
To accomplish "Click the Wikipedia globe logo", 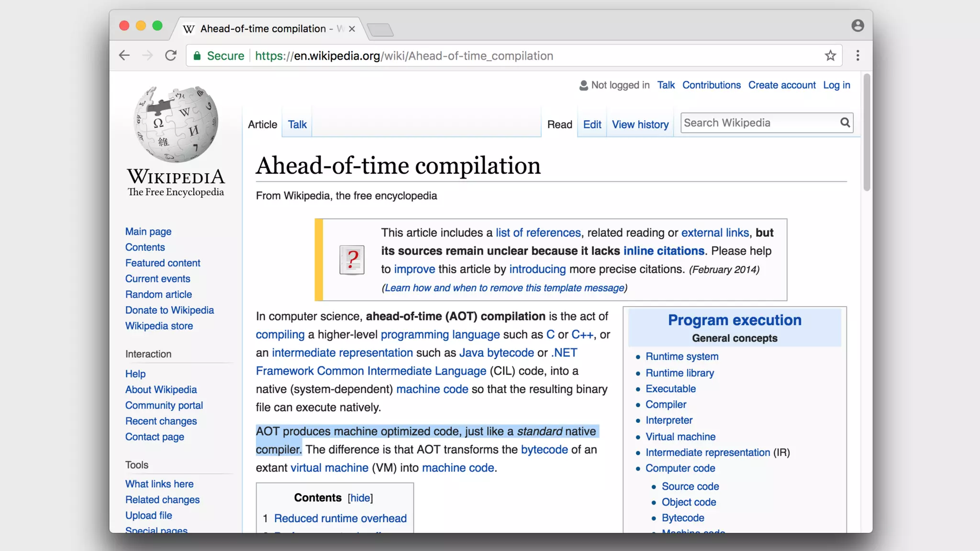I will coord(176,124).
